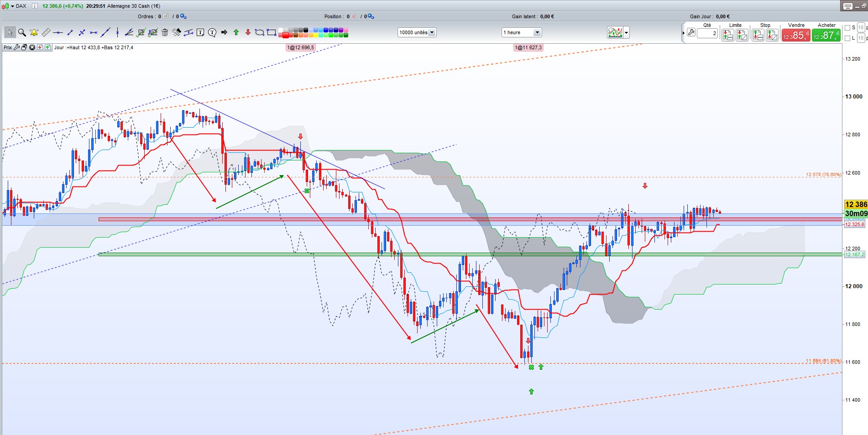Click the 12 167,2 price axis label
The image size is (868, 435).
coord(854,254)
